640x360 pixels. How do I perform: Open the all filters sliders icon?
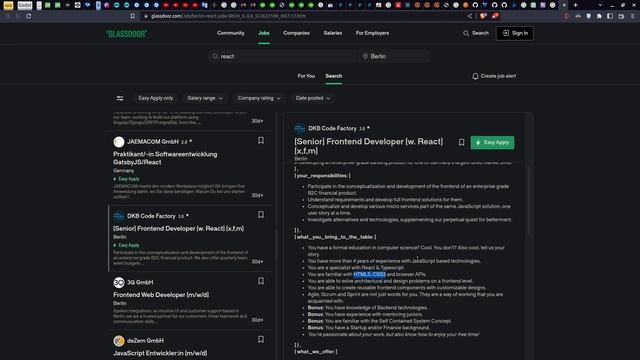120,98
